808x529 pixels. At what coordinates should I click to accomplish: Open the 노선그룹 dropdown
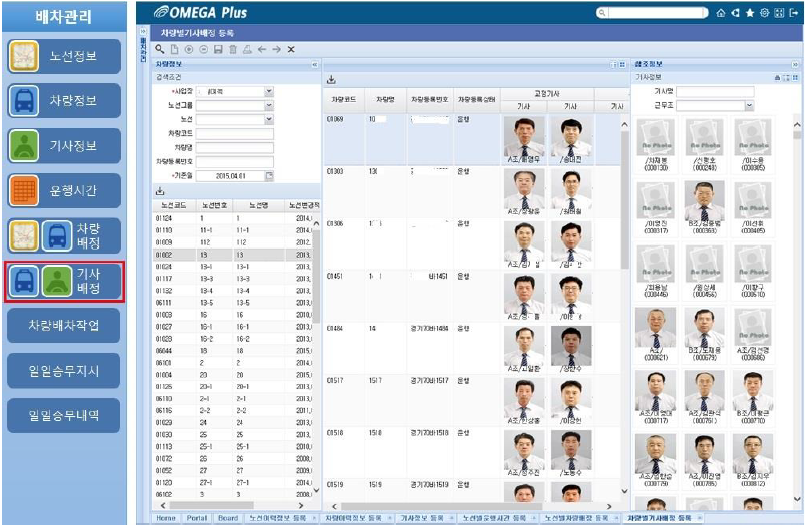point(268,105)
